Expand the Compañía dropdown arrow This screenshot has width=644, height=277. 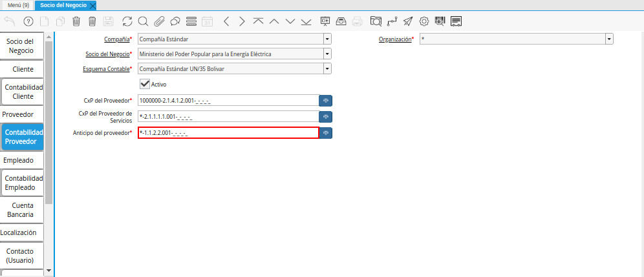[x=327, y=39]
